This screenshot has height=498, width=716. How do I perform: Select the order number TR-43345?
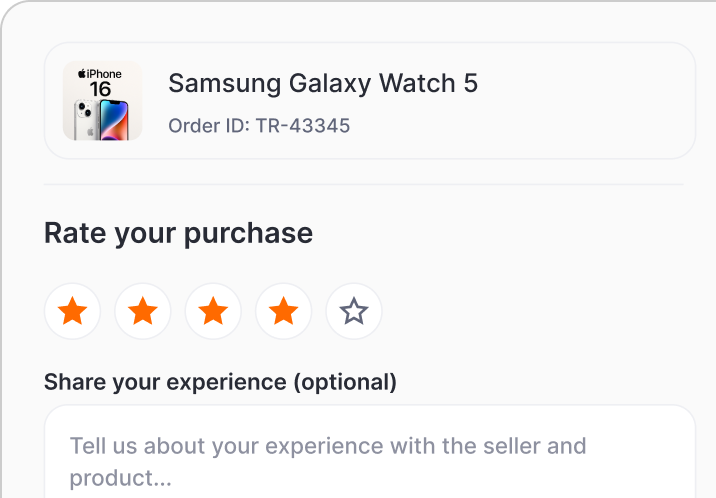302,127
